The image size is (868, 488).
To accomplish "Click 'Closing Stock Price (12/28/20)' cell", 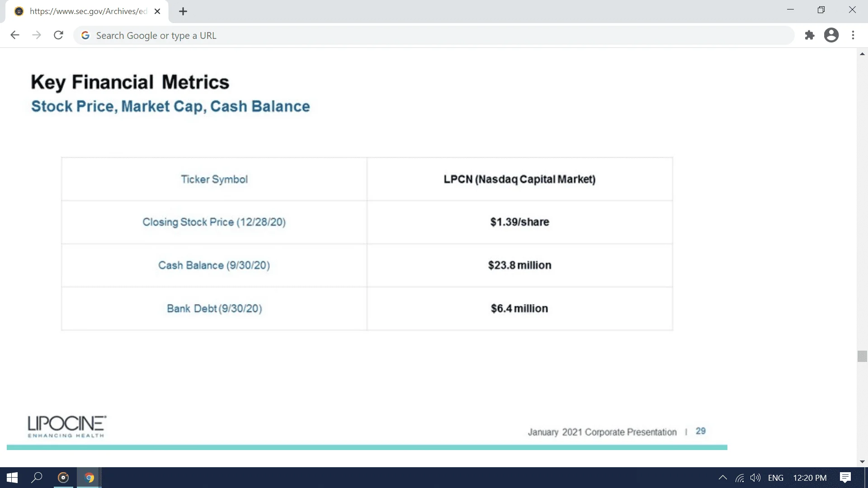I will [x=214, y=222].
